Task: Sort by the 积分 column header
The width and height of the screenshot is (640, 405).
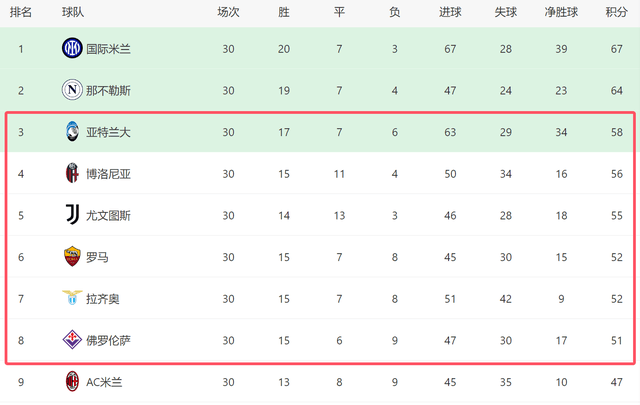Action: [617, 12]
